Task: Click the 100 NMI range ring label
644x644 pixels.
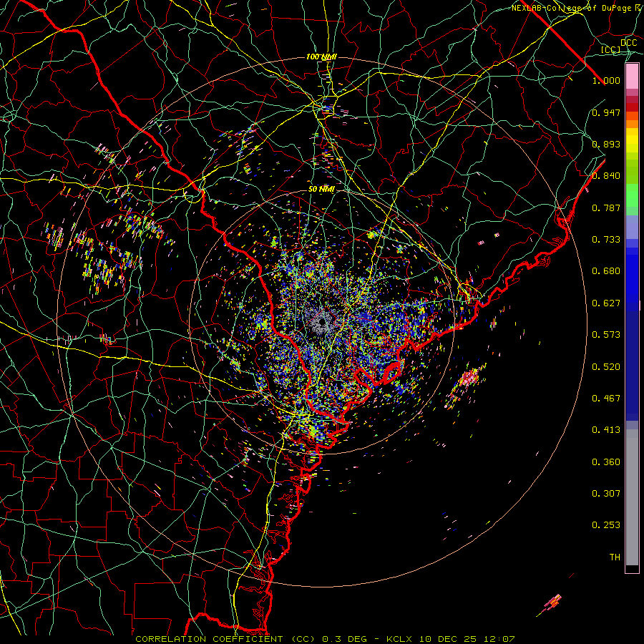Action: [x=321, y=57]
